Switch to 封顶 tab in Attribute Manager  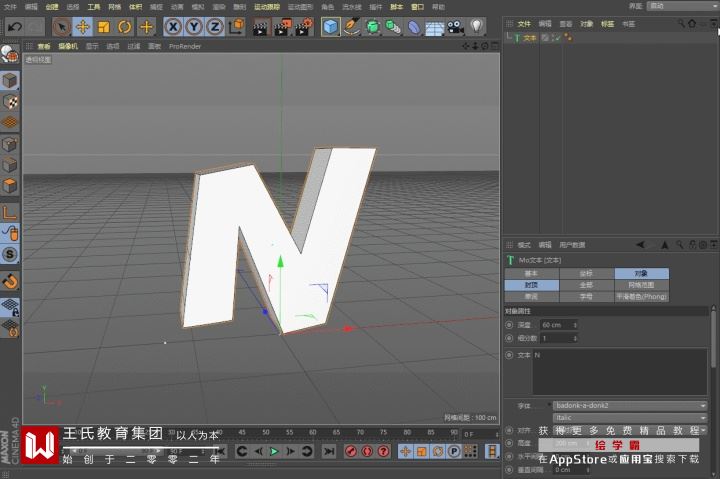pyautogui.click(x=532, y=285)
